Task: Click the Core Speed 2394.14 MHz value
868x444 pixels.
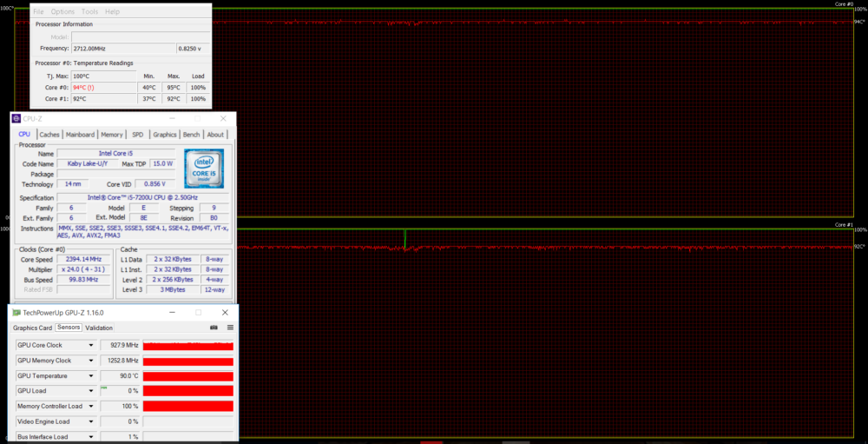Action: [x=85, y=260]
